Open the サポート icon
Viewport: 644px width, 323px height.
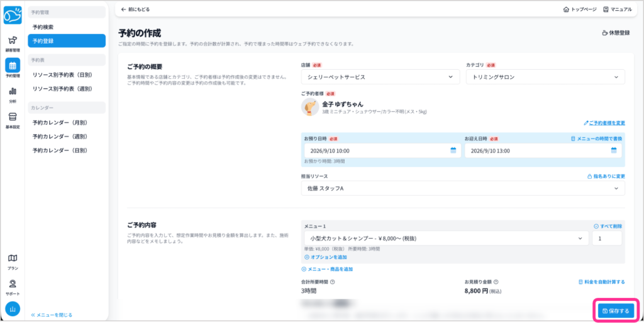[x=13, y=286]
